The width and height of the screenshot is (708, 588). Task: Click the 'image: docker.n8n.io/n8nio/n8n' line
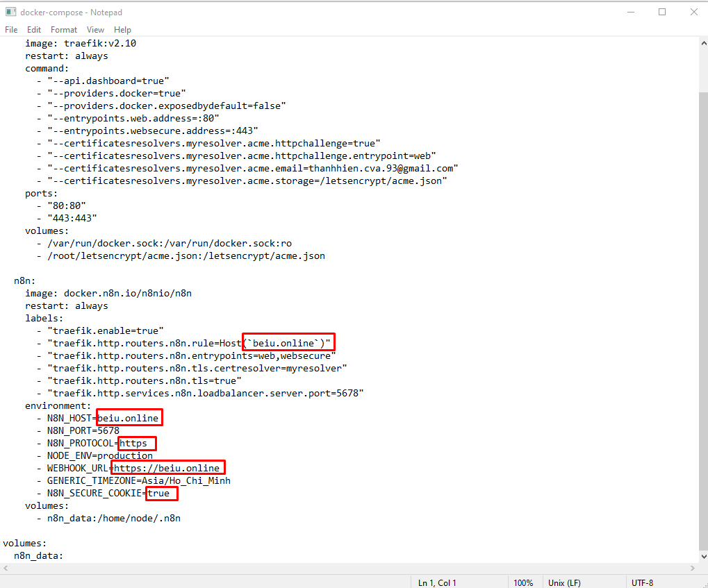tap(108, 294)
